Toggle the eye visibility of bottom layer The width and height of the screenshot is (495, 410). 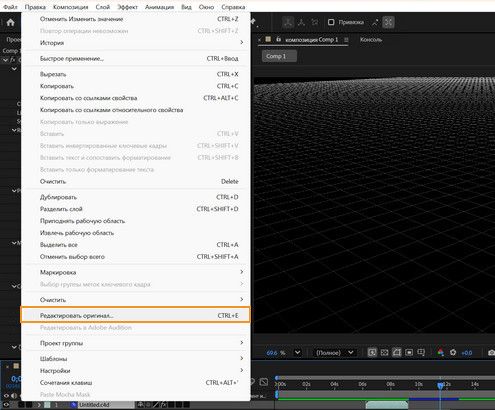tap(6, 405)
